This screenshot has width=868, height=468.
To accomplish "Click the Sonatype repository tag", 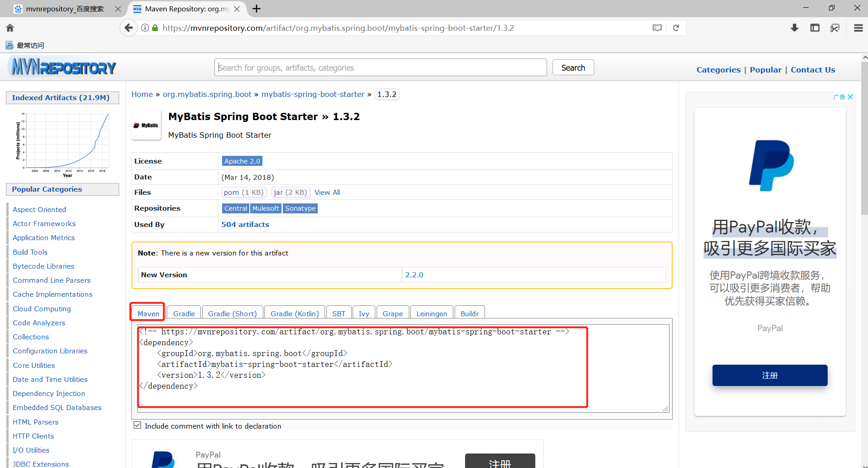I will (300, 208).
